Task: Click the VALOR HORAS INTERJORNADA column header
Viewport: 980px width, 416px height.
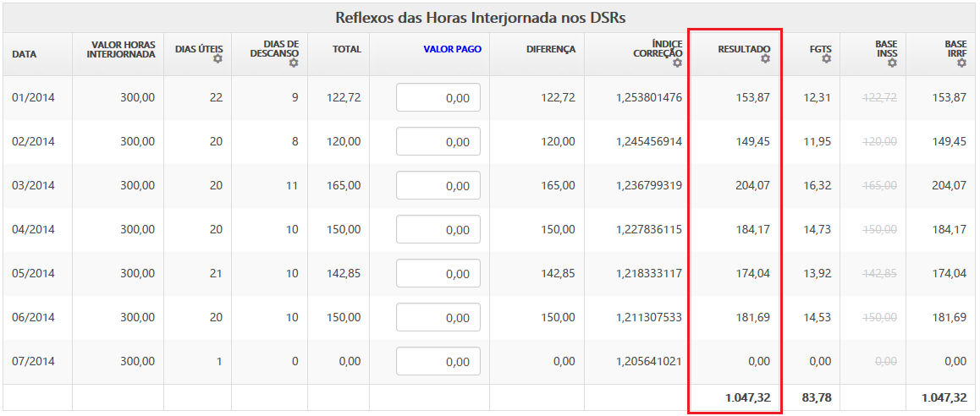Action: click(121, 49)
